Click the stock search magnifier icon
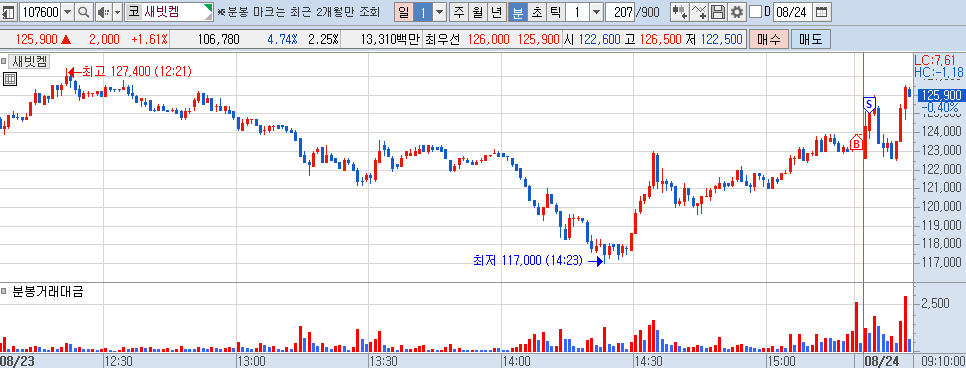Image resolution: width=966 pixels, height=368 pixels. pyautogui.click(x=84, y=11)
